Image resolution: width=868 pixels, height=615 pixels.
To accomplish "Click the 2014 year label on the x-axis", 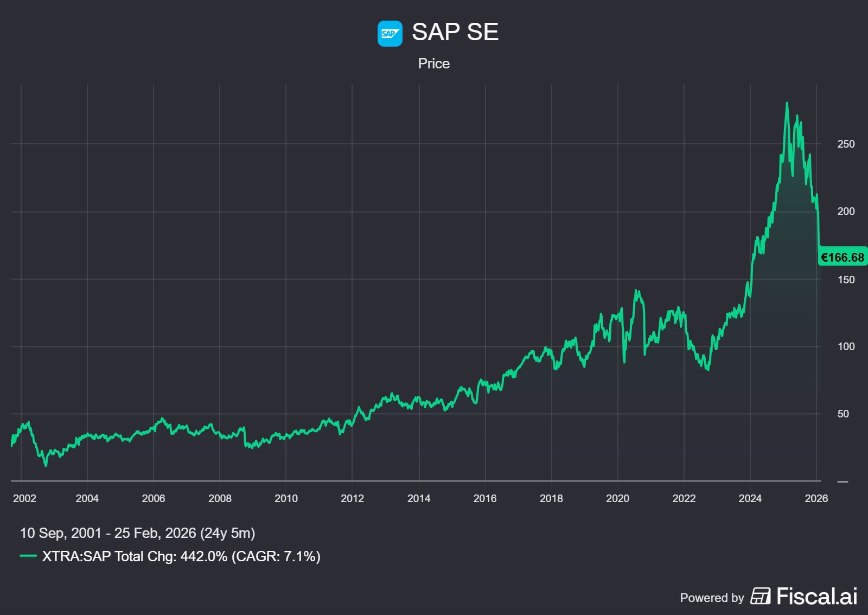I will tap(418, 498).
